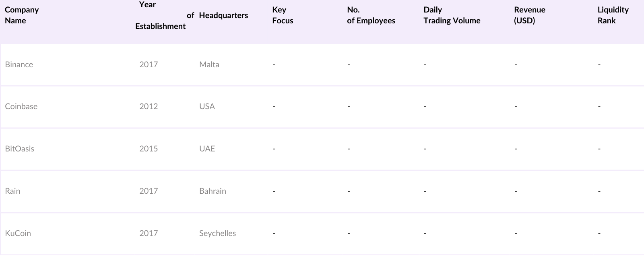The height and width of the screenshot is (263, 644).
Task: Select the Binance company name cell
Action: [19, 64]
